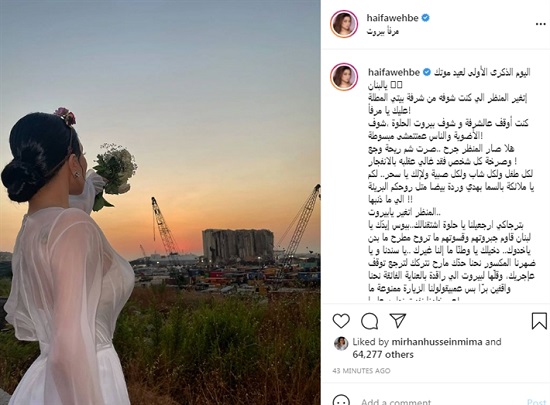Viewport: 550px width, 405px height.
Task: Click the Post button to submit comment
Action: [537, 402]
